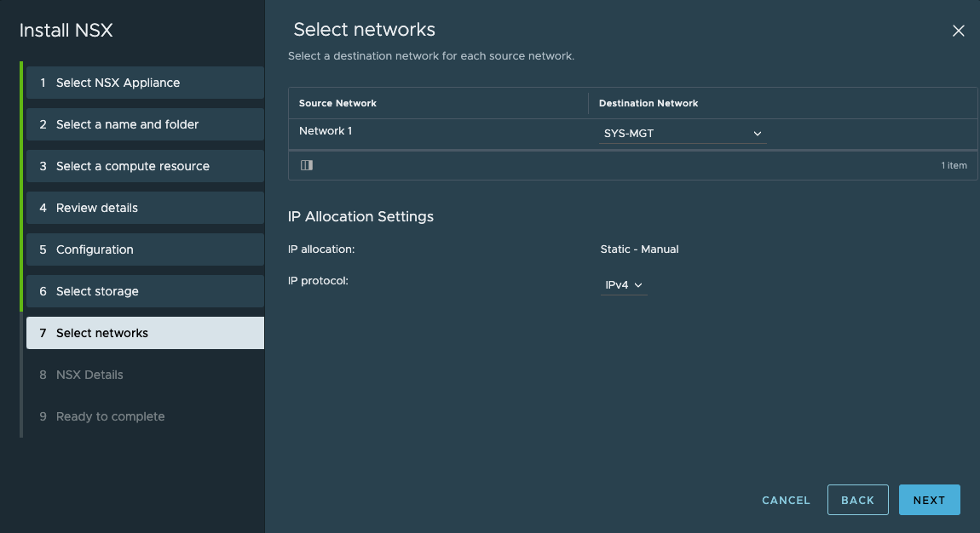This screenshot has height=533, width=980.
Task: Close the Install NSX dialog with the X
Action: pyautogui.click(x=958, y=31)
